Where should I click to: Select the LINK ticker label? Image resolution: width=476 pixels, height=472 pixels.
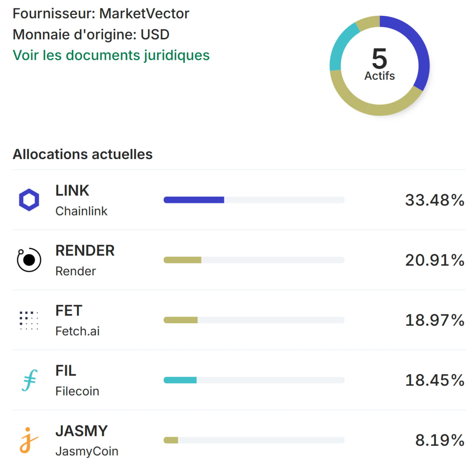pyautogui.click(x=72, y=191)
